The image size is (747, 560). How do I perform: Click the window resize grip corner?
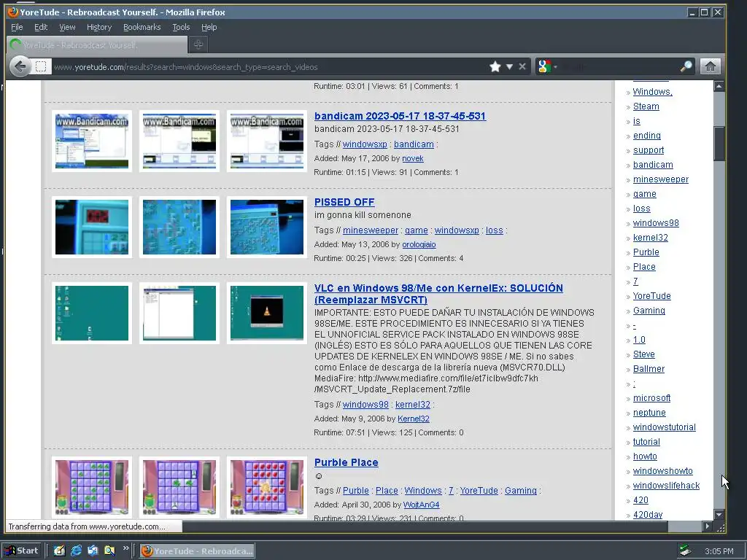click(x=720, y=527)
